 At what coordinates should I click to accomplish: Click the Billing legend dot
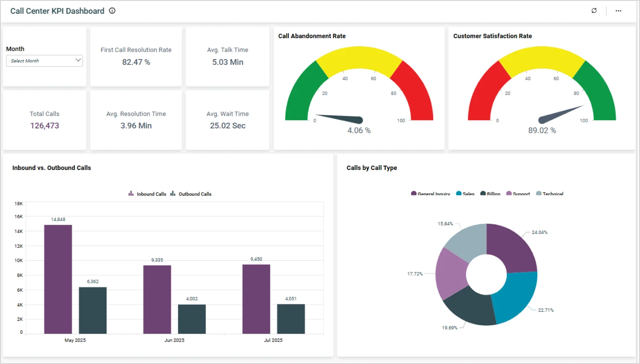483,194
